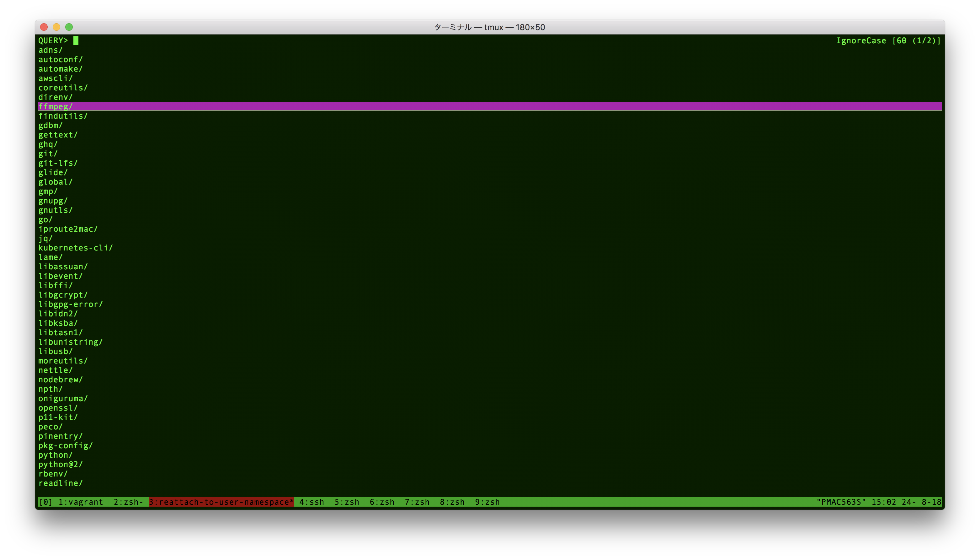
Task: Click the red close window button
Action: pyautogui.click(x=44, y=27)
